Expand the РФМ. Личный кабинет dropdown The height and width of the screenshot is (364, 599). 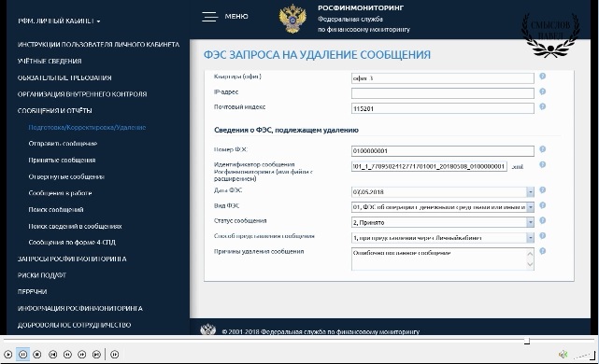pos(59,21)
